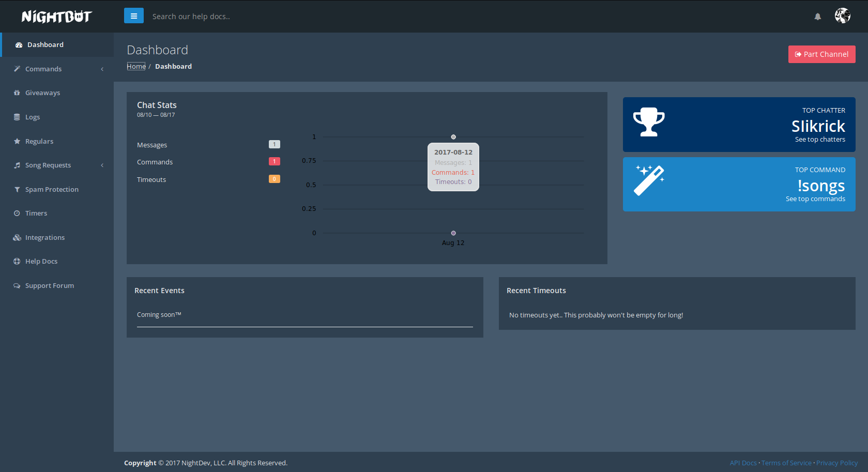Image resolution: width=868 pixels, height=472 pixels.
Task: Click the Song Requests music note icon
Action: point(17,165)
